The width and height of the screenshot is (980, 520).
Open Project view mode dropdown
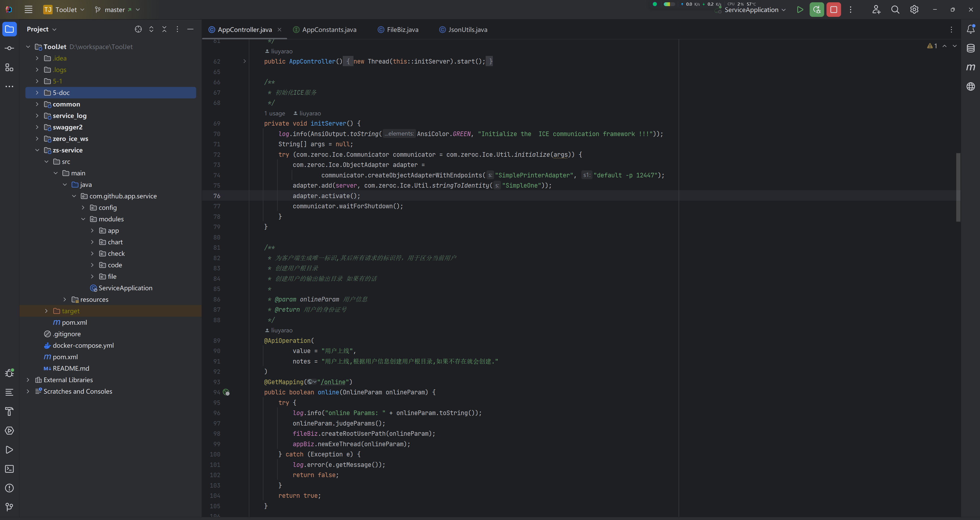[41, 29]
